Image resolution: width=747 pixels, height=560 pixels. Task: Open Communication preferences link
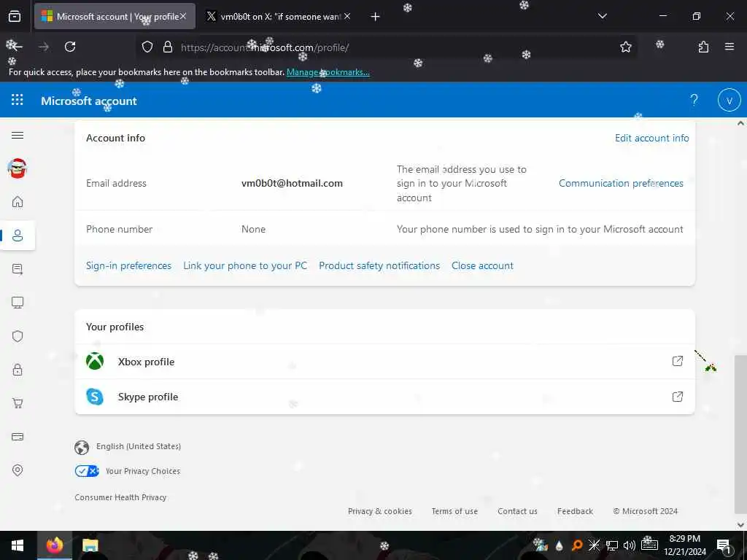(621, 183)
